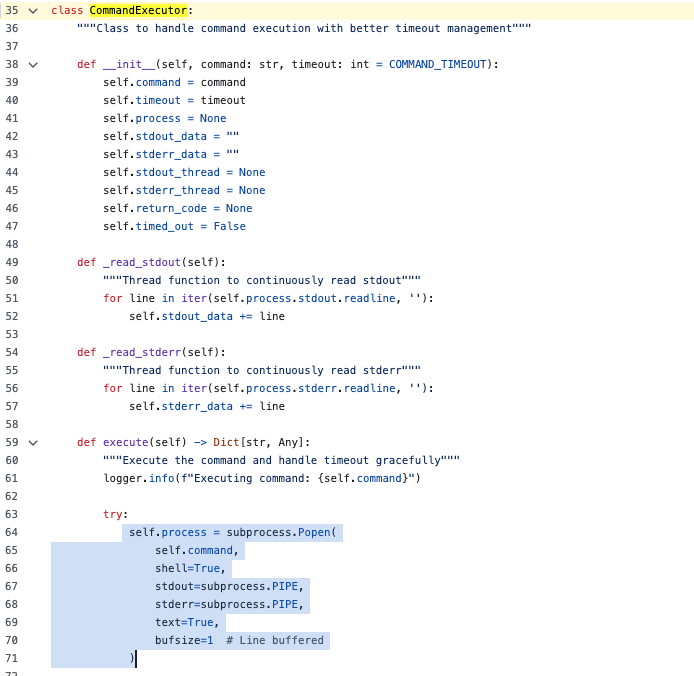Image resolution: width=694 pixels, height=676 pixels.
Task: Click the '# Line buffered' comment
Action: point(275,640)
